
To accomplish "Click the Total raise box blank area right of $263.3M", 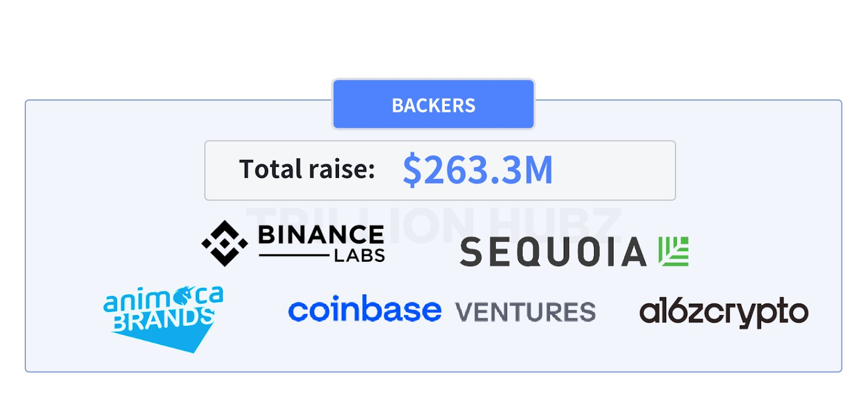I will pos(613,170).
